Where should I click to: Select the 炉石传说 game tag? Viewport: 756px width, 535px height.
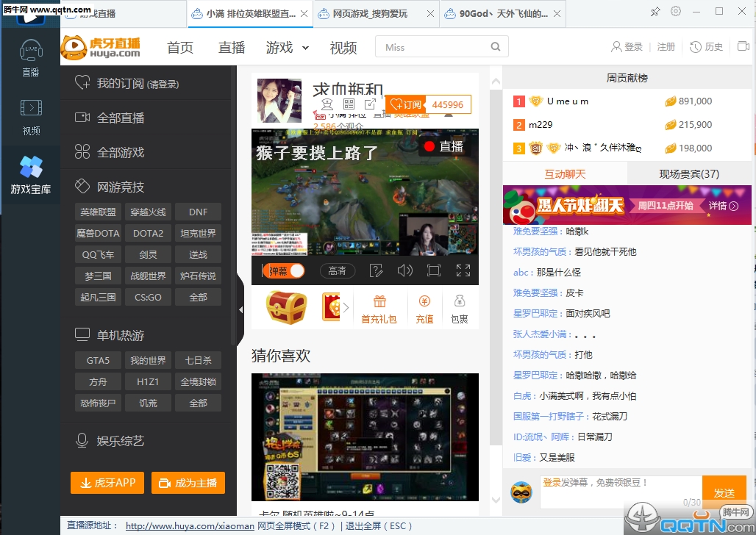point(198,276)
